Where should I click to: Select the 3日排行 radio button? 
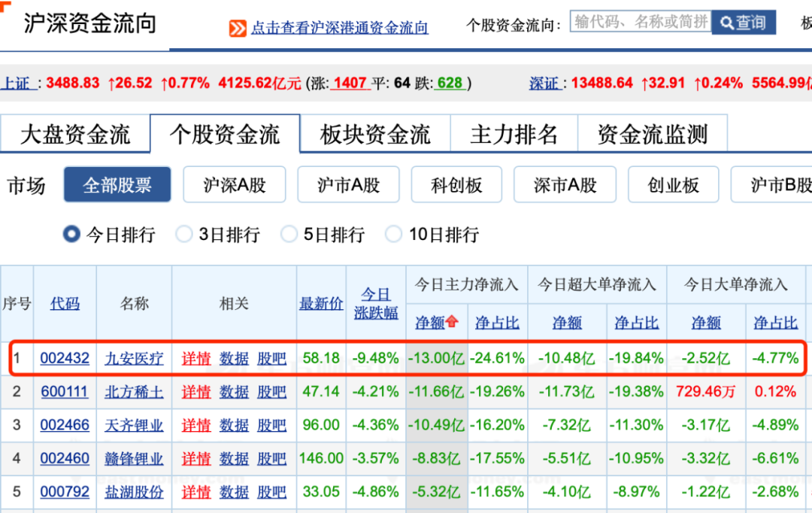click(184, 234)
